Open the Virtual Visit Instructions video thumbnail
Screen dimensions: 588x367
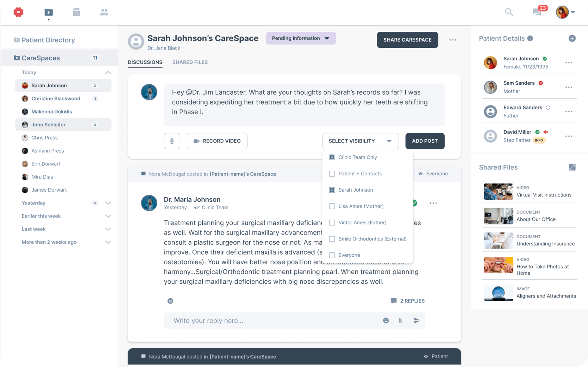coord(498,191)
